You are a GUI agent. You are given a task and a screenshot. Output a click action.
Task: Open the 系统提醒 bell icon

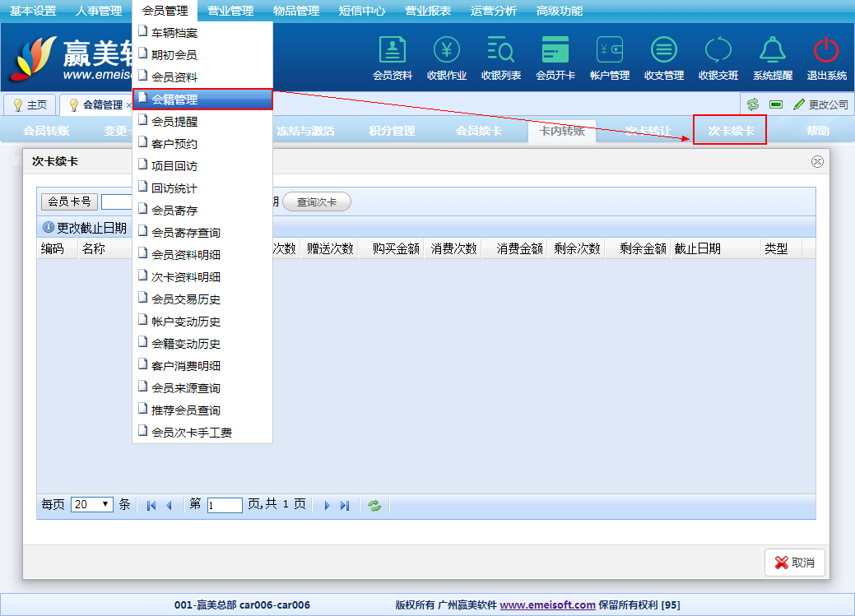point(772,51)
